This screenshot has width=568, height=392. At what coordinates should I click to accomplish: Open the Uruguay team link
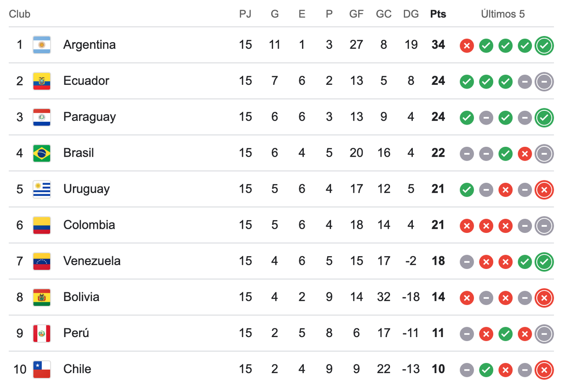pos(87,189)
